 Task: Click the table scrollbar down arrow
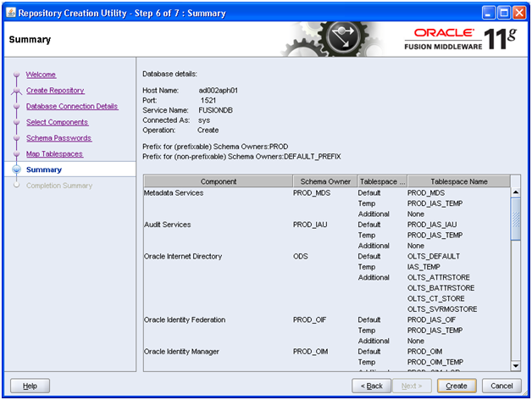(515, 366)
